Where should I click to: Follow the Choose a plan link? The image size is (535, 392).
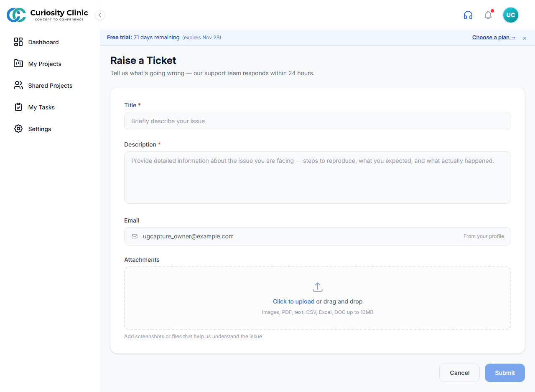tap(494, 37)
